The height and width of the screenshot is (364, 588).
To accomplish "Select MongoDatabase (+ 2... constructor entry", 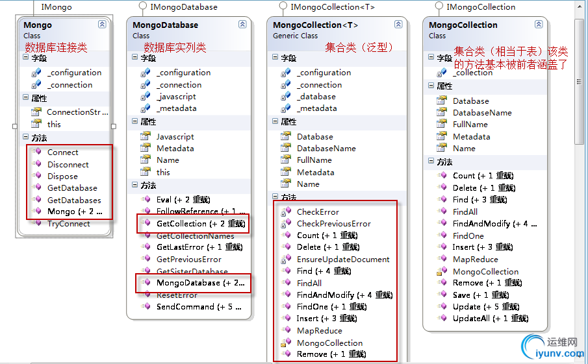I will [x=200, y=283].
